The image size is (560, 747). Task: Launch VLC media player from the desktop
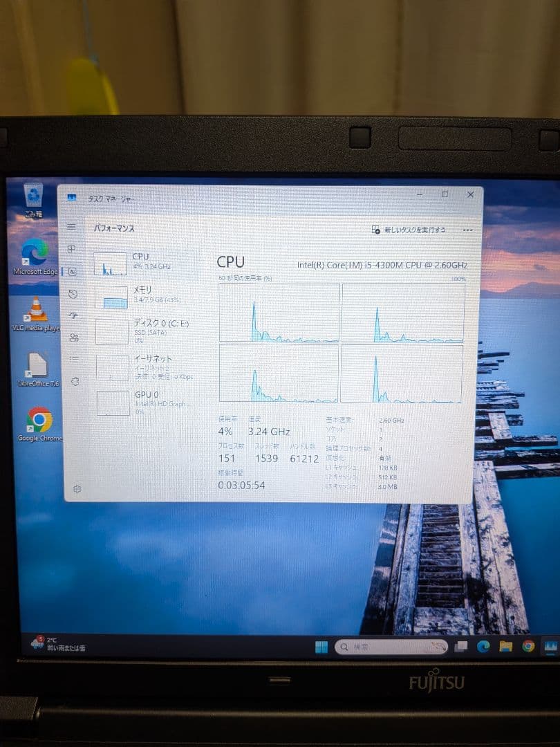[x=36, y=310]
